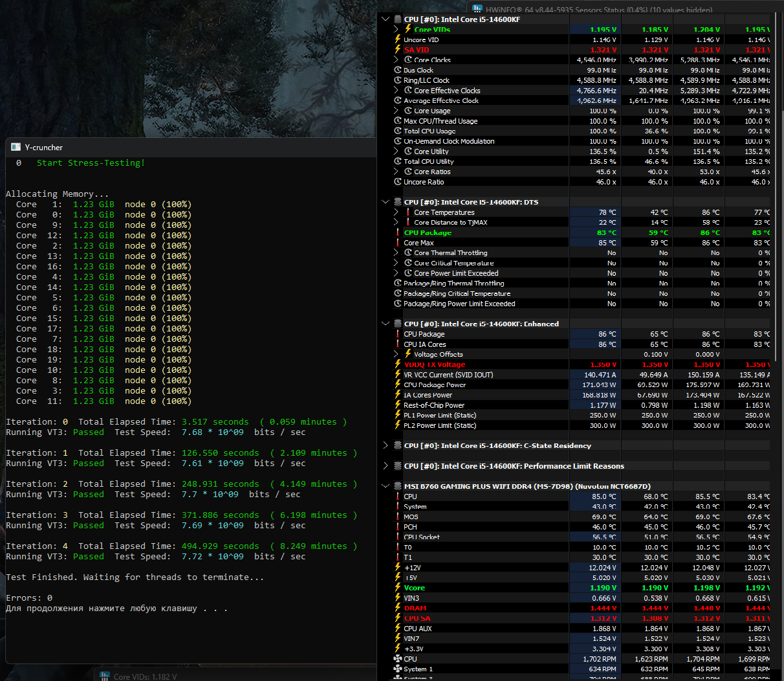Click the clock icon beside Core Clocks
The image size is (784, 681).
click(408, 60)
